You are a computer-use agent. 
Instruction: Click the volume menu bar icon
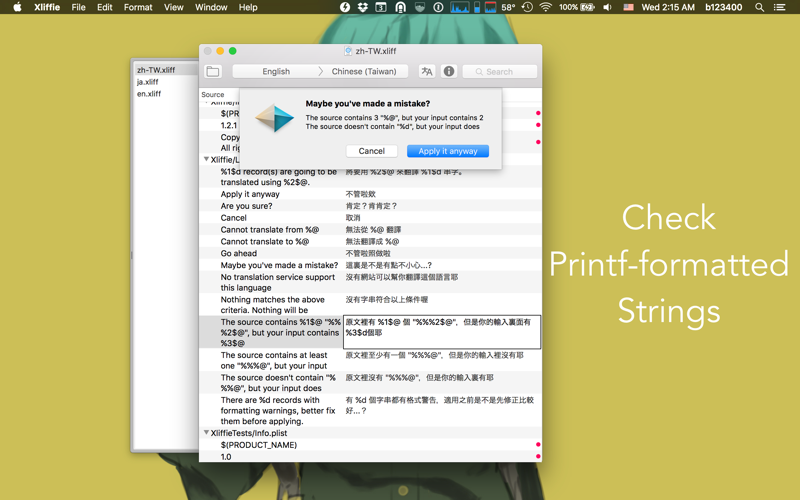(607, 7)
